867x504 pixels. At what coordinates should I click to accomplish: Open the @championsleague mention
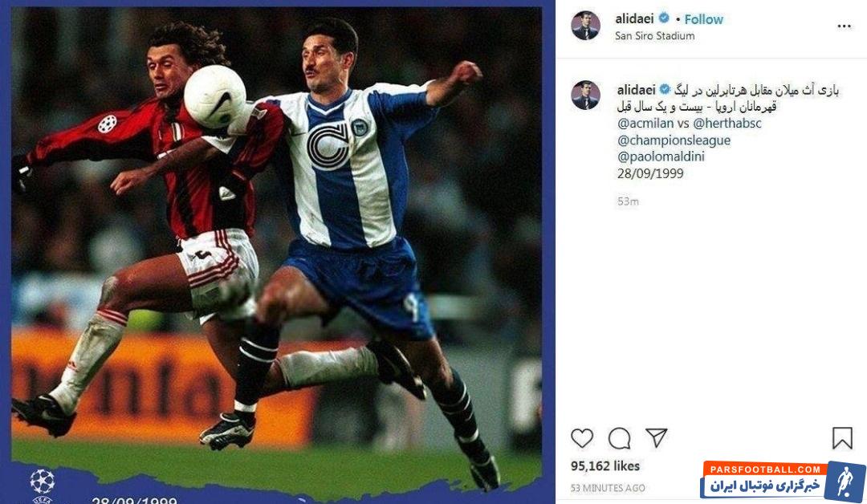(674, 140)
